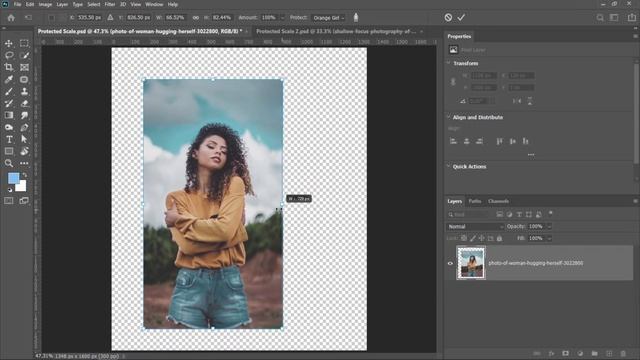Screen dimensions: 640x360
Task: Click the delete layer trash icon
Action: tap(623, 353)
